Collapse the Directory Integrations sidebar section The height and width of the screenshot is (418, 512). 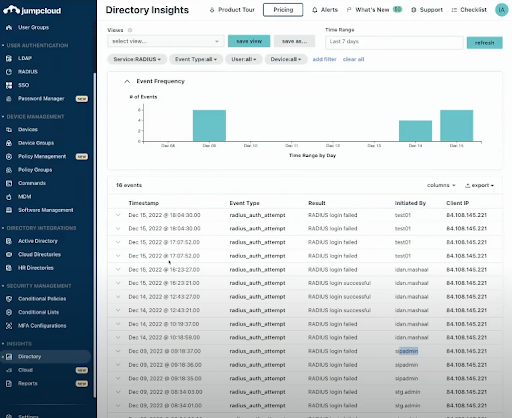pos(3,228)
